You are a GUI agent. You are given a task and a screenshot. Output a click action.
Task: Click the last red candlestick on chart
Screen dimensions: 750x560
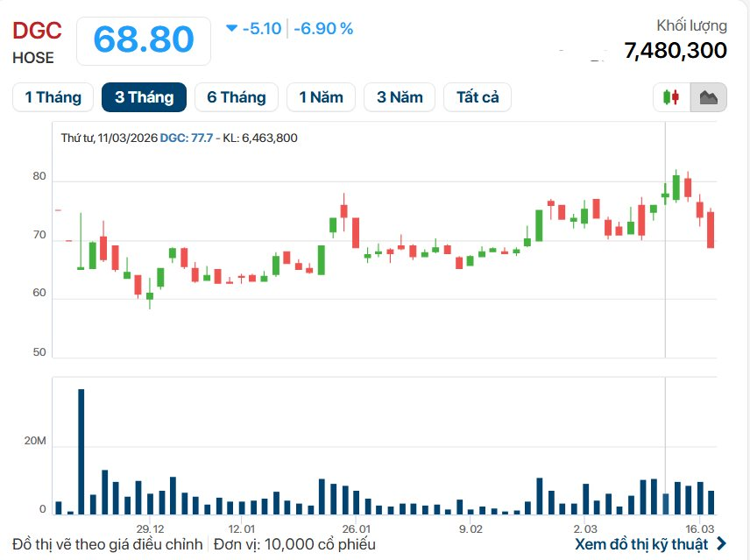[x=711, y=230]
